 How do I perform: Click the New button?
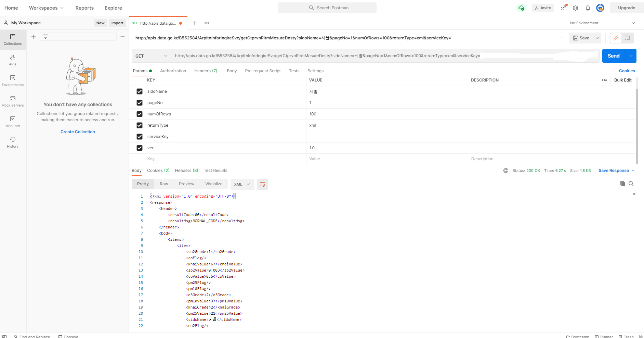(x=100, y=23)
